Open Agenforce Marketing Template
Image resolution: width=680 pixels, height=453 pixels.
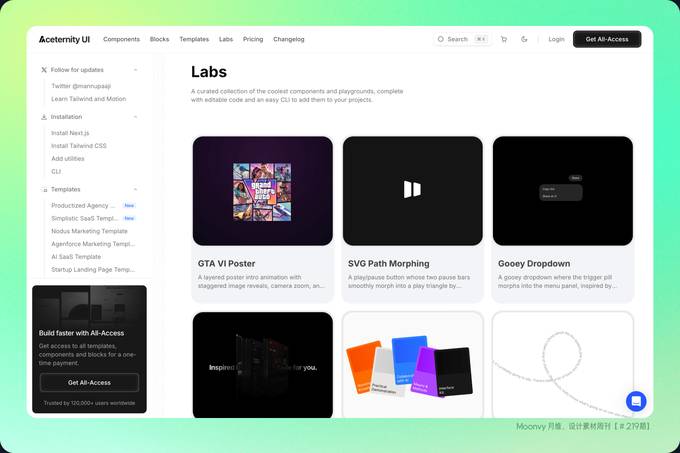(93, 244)
